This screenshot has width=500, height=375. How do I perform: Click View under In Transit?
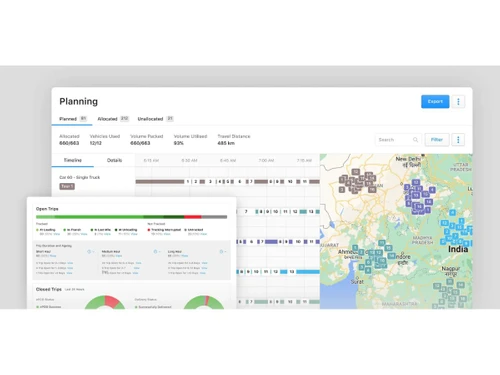point(84,234)
